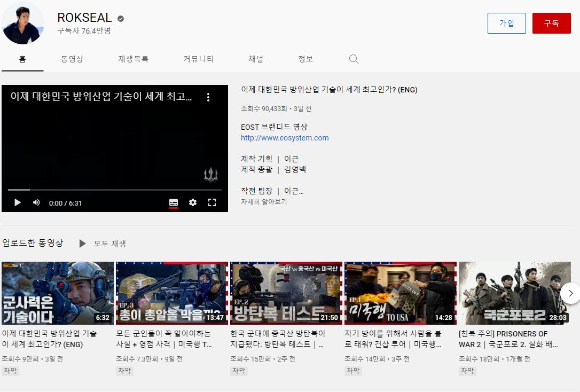
Task: Mute the video with the volume icon
Action: click(35, 203)
